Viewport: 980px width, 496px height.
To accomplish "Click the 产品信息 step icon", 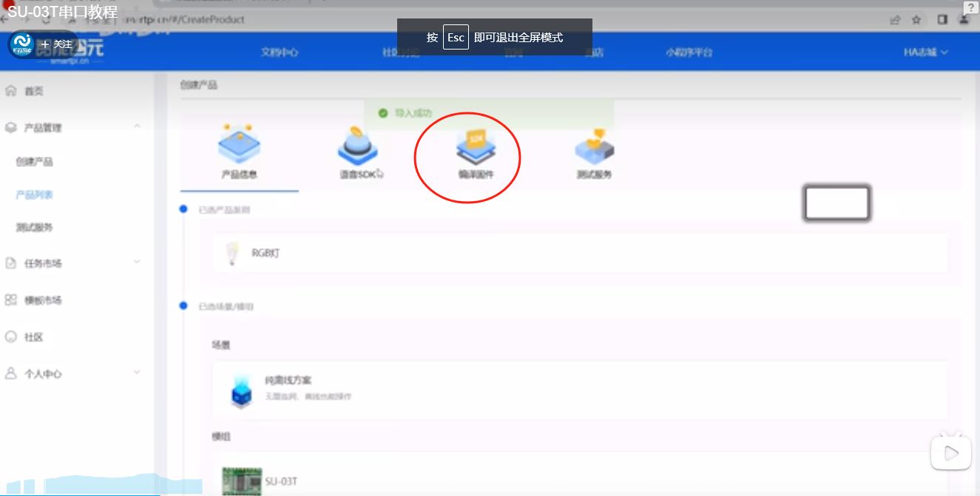I will 239,145.
